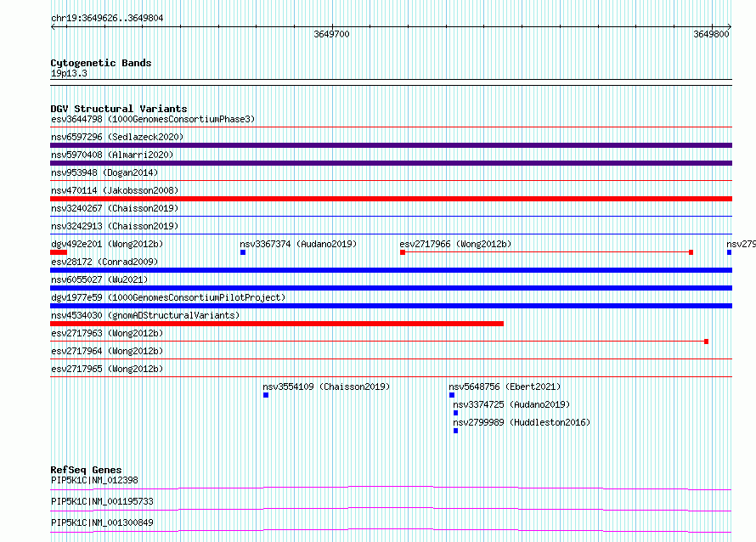The width and height of the screenshot is (756, 542).
Task: Select the blue marker under the cut-off nsv279 label
Action: (x=729, y=252)
